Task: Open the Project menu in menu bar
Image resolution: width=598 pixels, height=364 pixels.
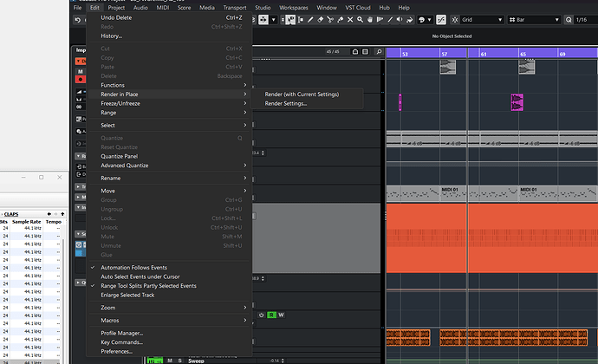Action: [x=116, y=6]
